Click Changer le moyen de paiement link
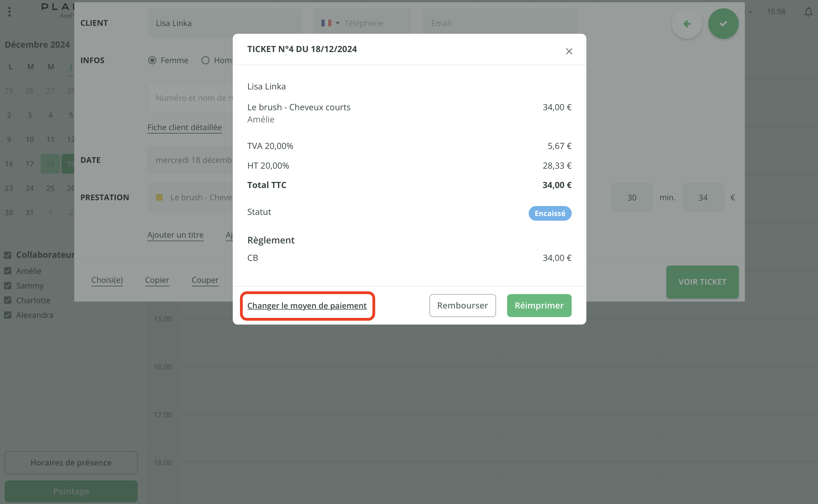Viewport: 818px width, 504px height. [307, 305]
